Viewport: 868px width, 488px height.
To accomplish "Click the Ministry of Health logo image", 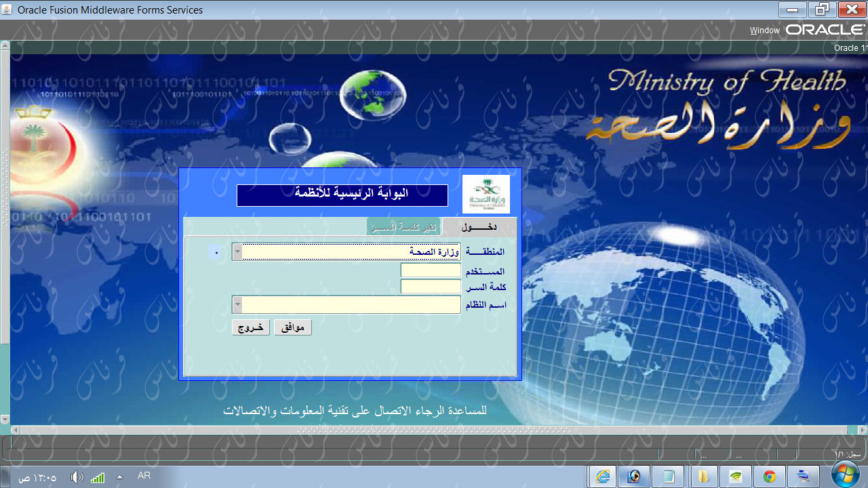I will point(486,194).
